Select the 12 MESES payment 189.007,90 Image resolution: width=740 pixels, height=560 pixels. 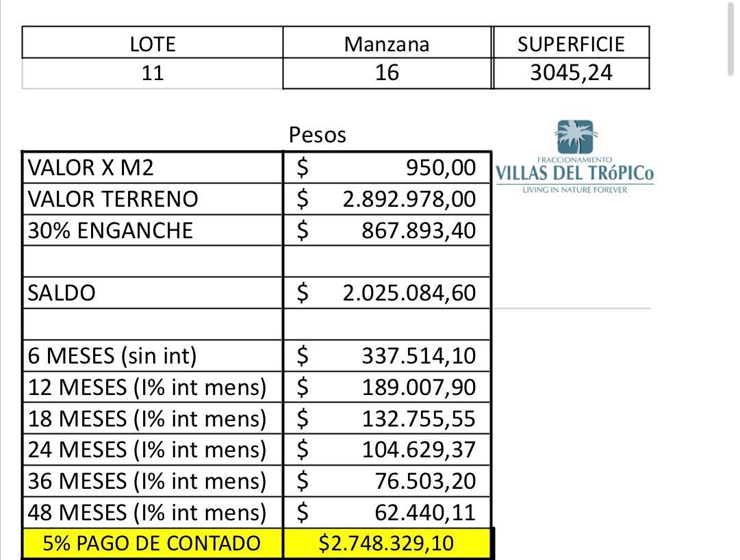coord(418,387)
